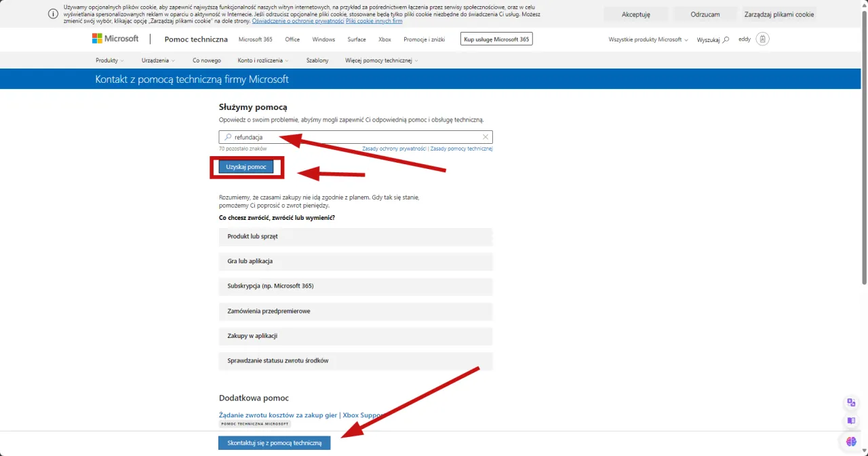Click the eddy account avatar icon
Viewport: 868px width, 456px height.
[x=762, y=39]
